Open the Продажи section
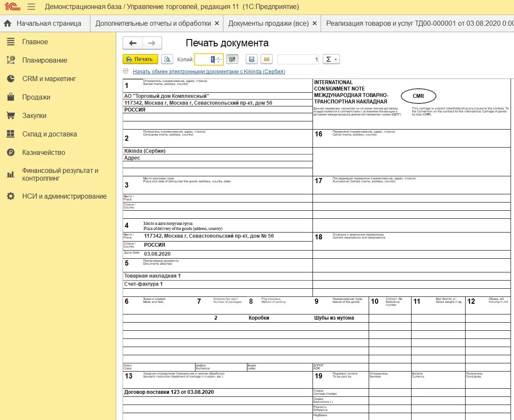Image resolution: width=514 pixels, height=420 pixels. 36,97
